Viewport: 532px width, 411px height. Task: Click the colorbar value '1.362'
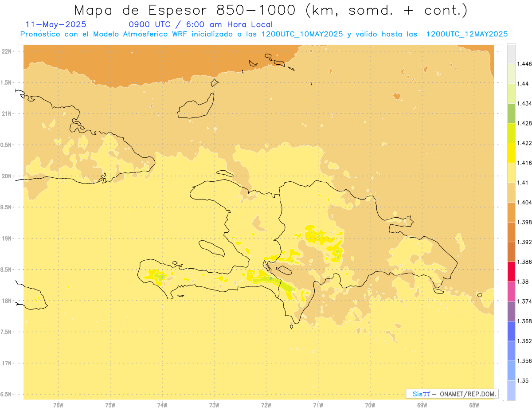pyautogui.click(x=524, y=341)
